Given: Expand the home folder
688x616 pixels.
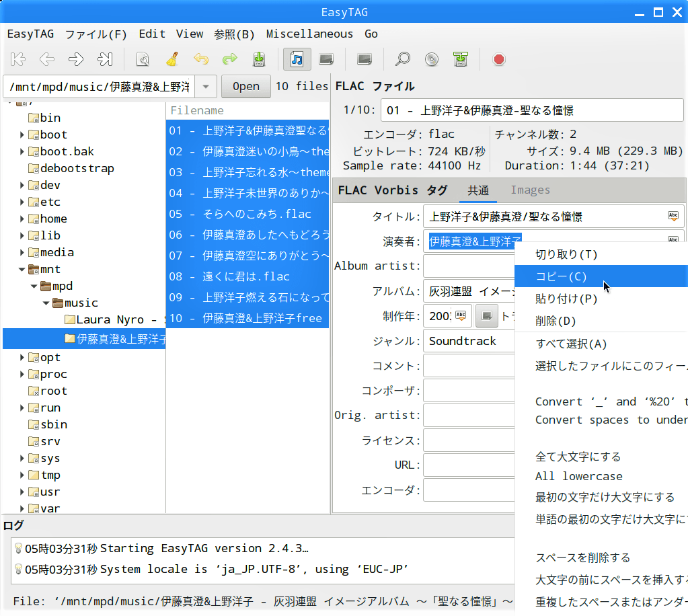Looking at the screenshot, I should pyautogui.click(x=22, y=219).
